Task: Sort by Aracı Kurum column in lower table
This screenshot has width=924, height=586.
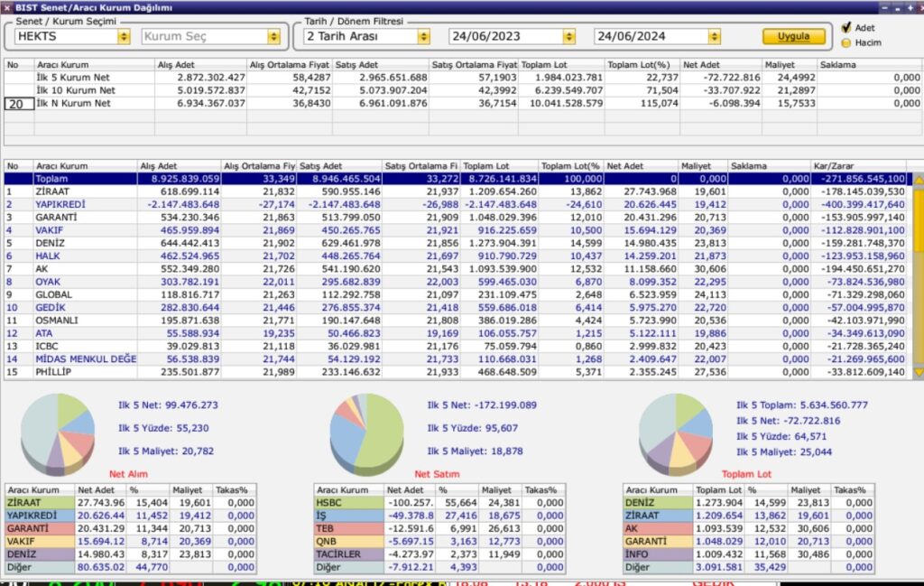Action: point(85,166)
